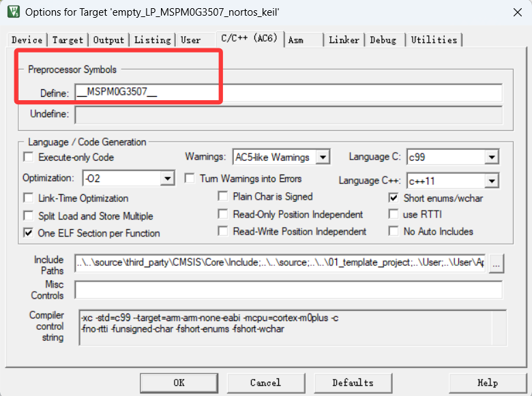Screen dimensions: 532x396
Task: Open Include Paths browse button
Action: pyautogui.click(x=497, y=264)
